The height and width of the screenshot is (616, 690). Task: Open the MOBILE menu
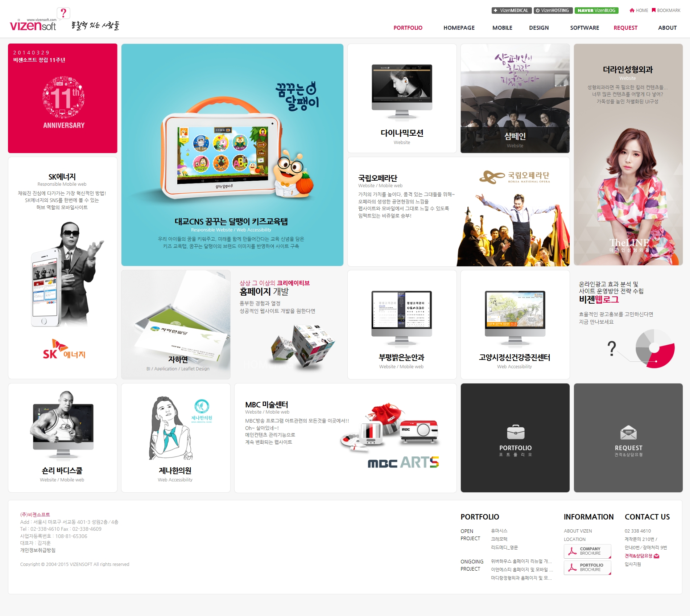[502, 28]
